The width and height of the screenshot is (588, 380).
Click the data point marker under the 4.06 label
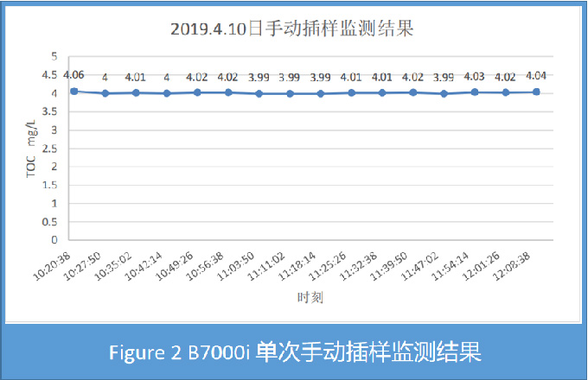[74, 91]
